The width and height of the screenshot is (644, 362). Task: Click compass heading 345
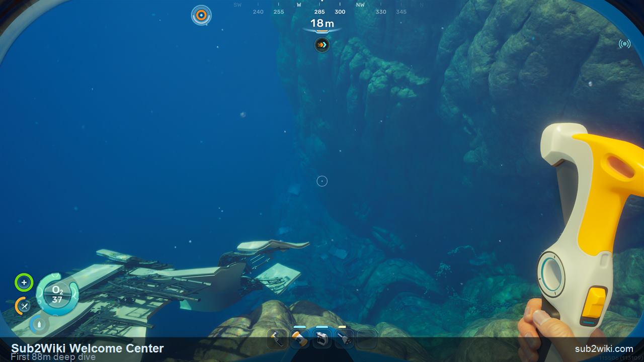pos(401,12)
